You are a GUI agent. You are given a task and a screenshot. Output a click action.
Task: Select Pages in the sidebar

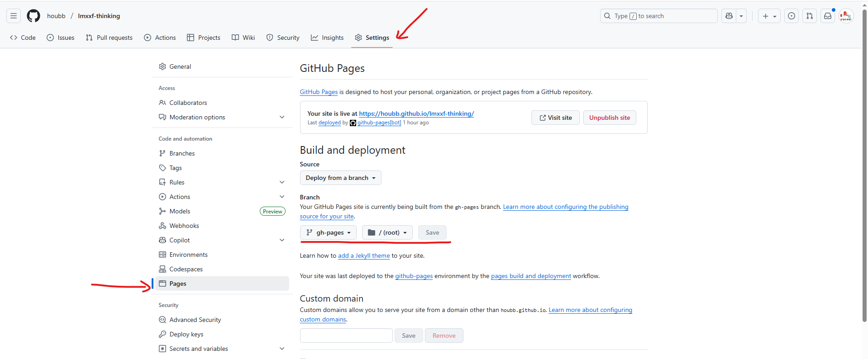(x=222, y=283)
